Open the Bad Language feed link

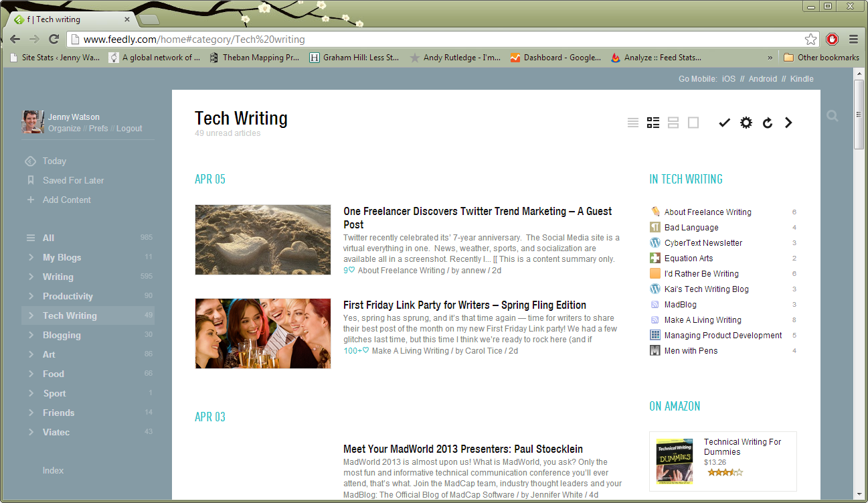tap(691, 228)
